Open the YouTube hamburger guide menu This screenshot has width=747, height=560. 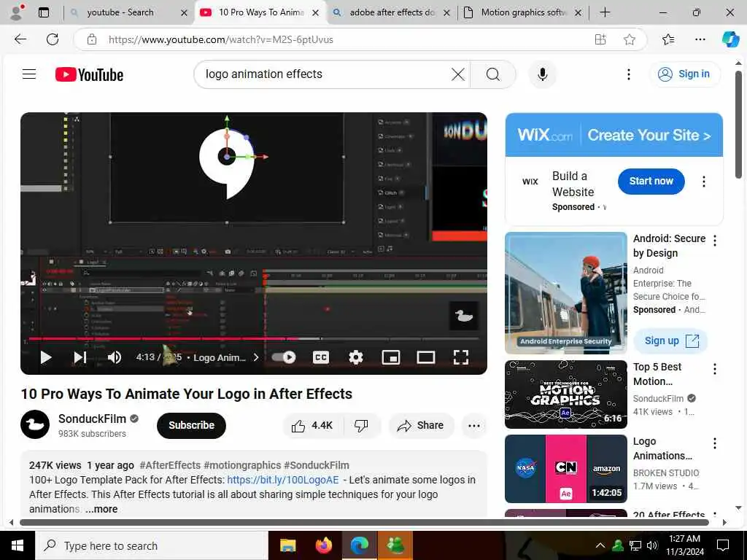[x=29, y=74]
